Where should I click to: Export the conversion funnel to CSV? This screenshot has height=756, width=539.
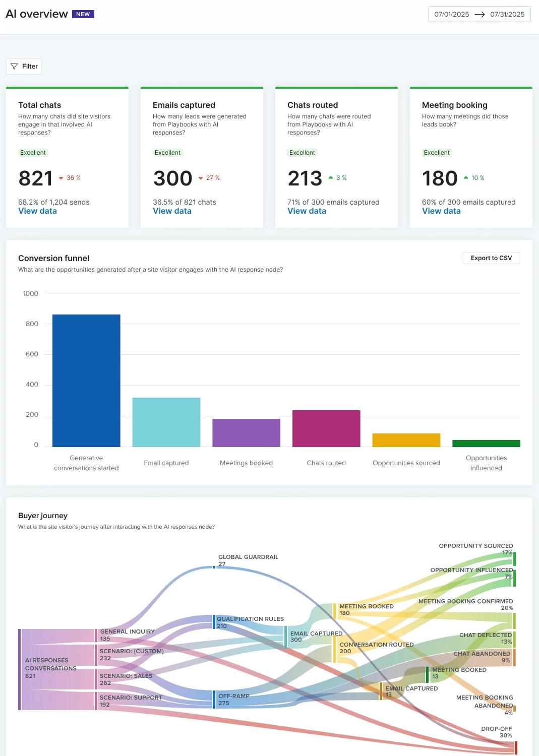tap(491, 258)
